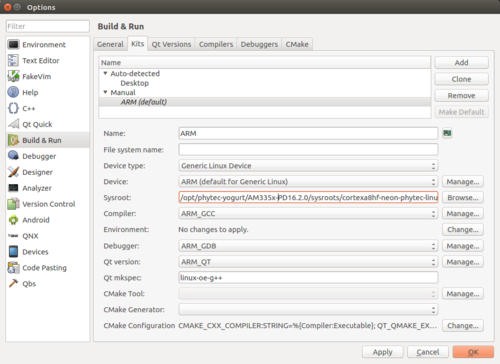Click Manage button next to Qt version
This screenshot has width=500, height=364.
point(463,262)
